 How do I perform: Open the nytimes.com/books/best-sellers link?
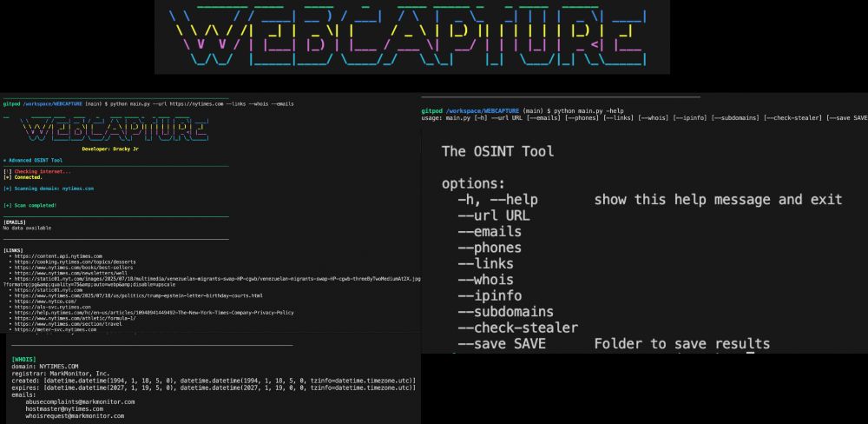point(74,267)
